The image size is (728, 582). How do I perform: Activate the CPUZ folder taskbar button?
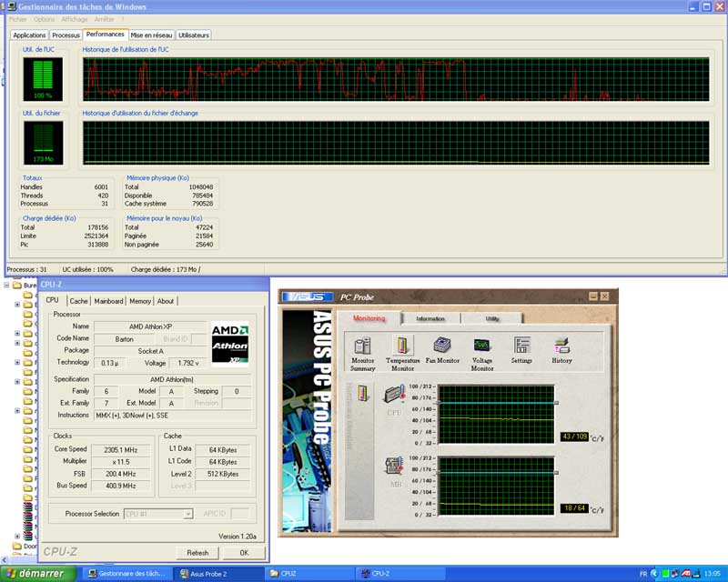pyautogui.click(x=309, y=574)
